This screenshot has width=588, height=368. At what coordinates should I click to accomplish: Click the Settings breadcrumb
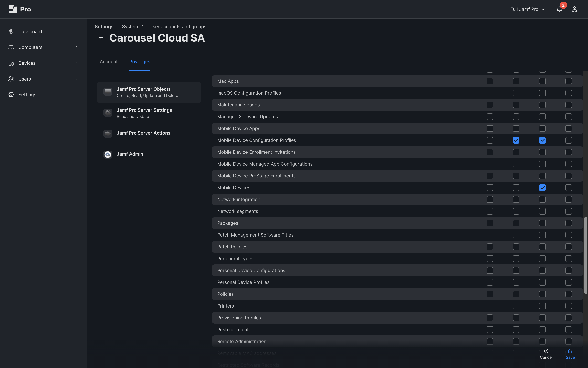coord(104,27)
